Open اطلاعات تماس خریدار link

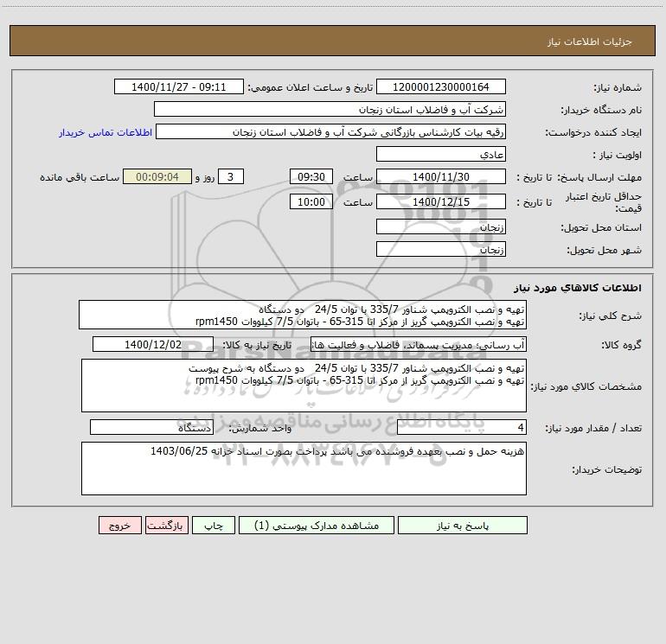tap(106, 132)
